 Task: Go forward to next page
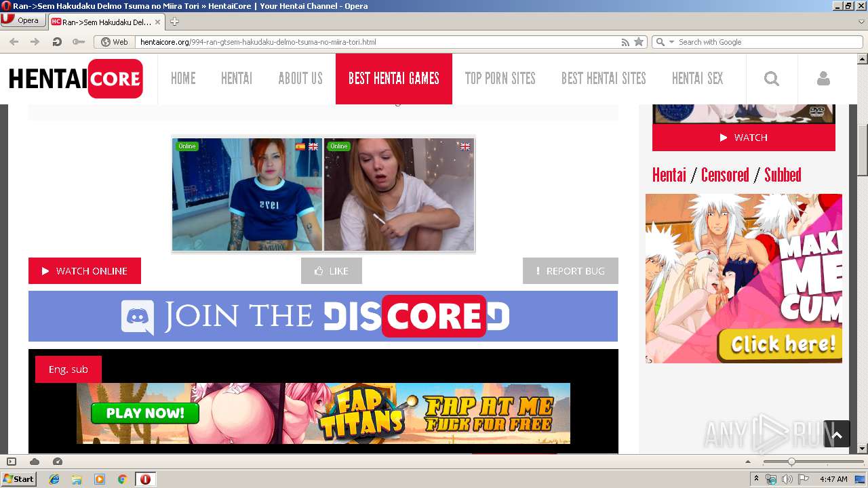35,42
